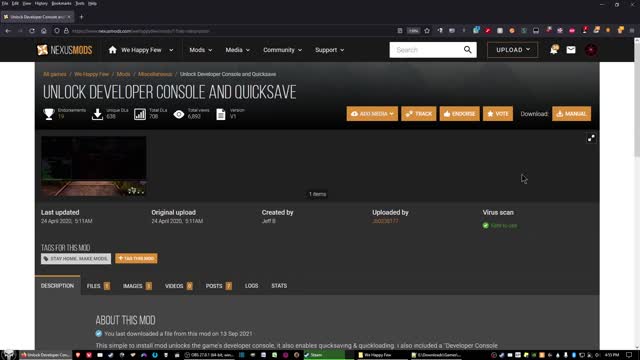Expand the Support menu
640x360 pixels.
click(x=329, y=50)
